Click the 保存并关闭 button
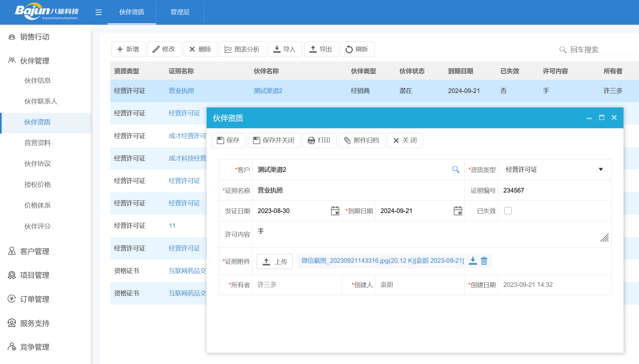639x364 pixels. click(x=274, y=140)
